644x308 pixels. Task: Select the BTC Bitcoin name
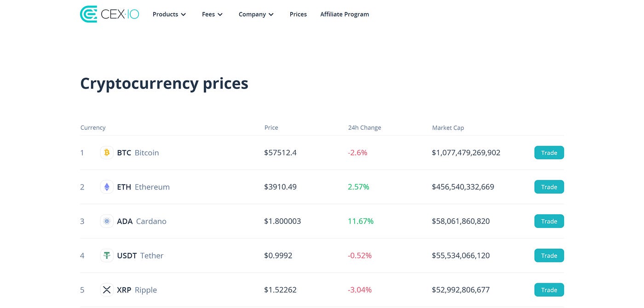coord(138,153)
